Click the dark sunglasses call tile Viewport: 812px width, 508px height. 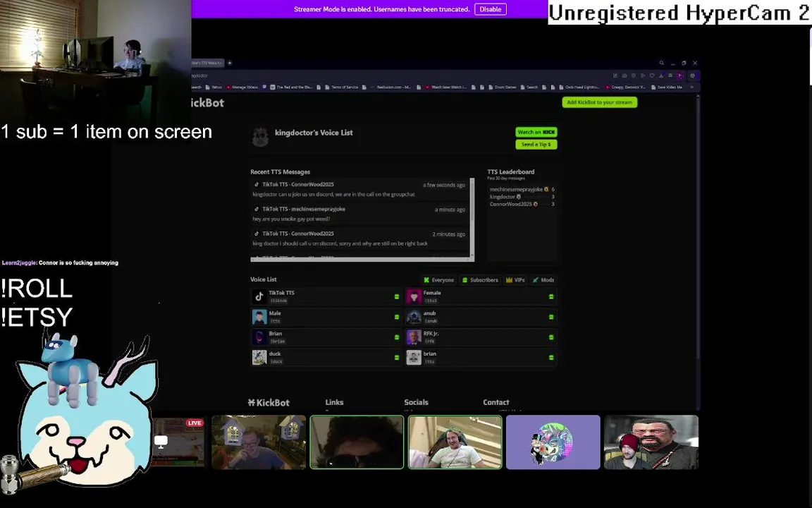(x=357, y=442)
